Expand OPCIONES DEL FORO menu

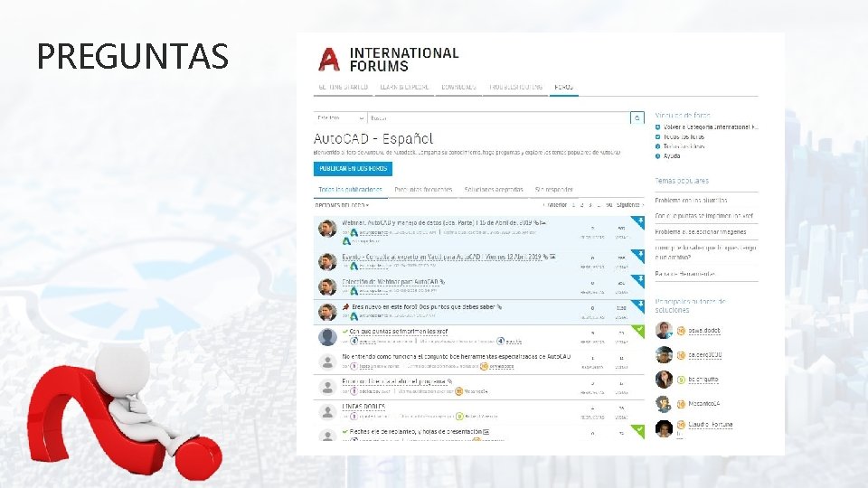tap(342, 205)
